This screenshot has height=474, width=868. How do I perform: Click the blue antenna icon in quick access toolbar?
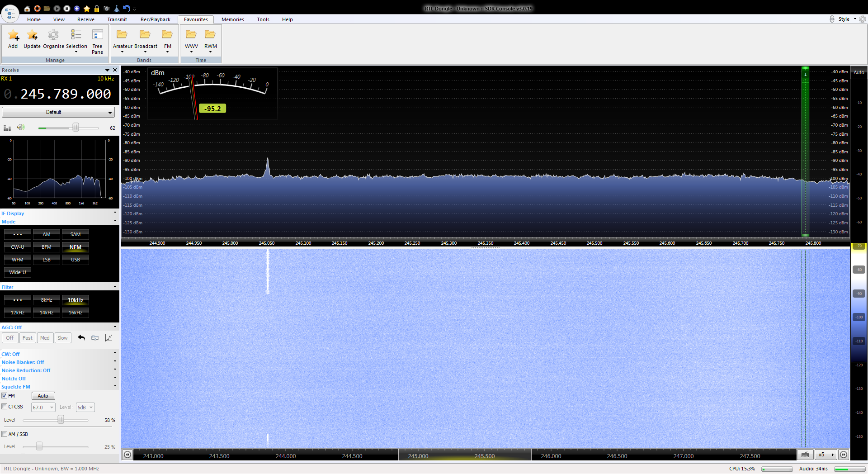pyautogui.click(x=117, y=9)
